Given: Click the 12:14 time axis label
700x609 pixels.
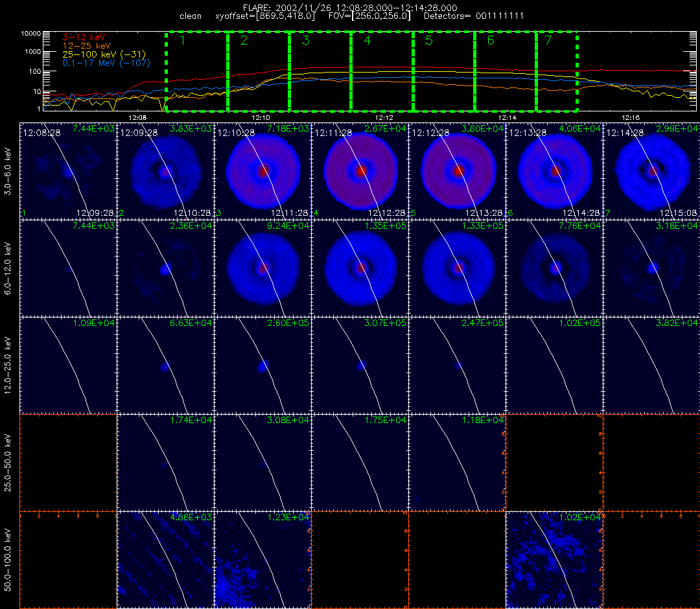Looking at the screenshot, I should pyautogui.click(x=507, y=118).
